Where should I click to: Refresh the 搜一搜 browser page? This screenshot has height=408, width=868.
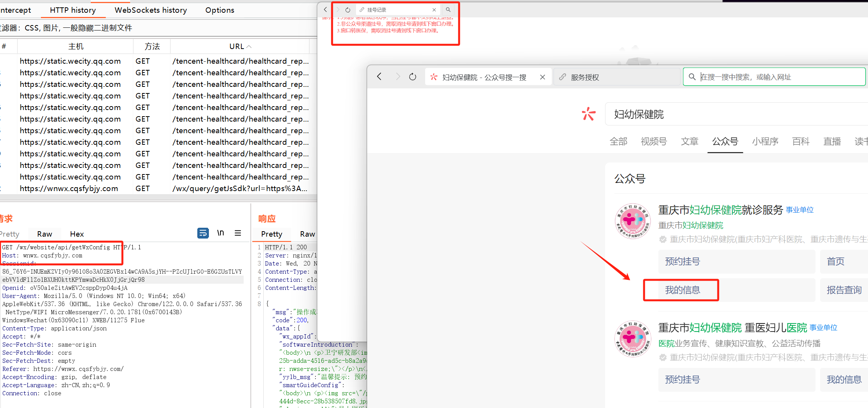(x=413, y=77)
